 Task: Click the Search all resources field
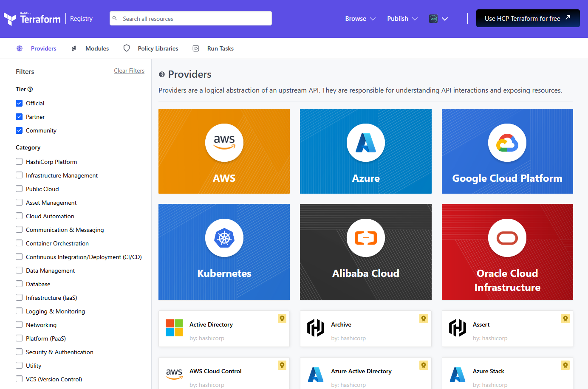click(x=191, y=18)
